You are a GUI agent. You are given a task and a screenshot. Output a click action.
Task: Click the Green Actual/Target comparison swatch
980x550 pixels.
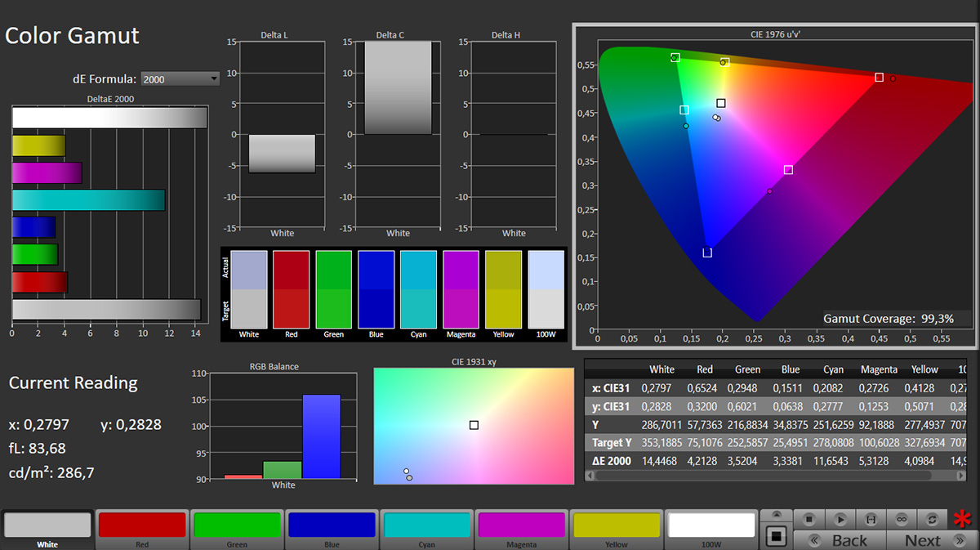(x=333, y=289)
